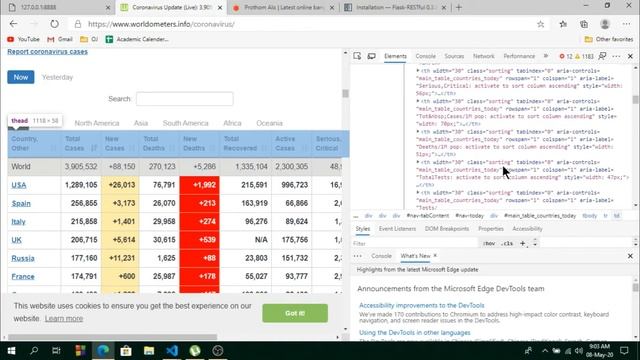Open the Gmail bookmark

click(x=60, y=39)
